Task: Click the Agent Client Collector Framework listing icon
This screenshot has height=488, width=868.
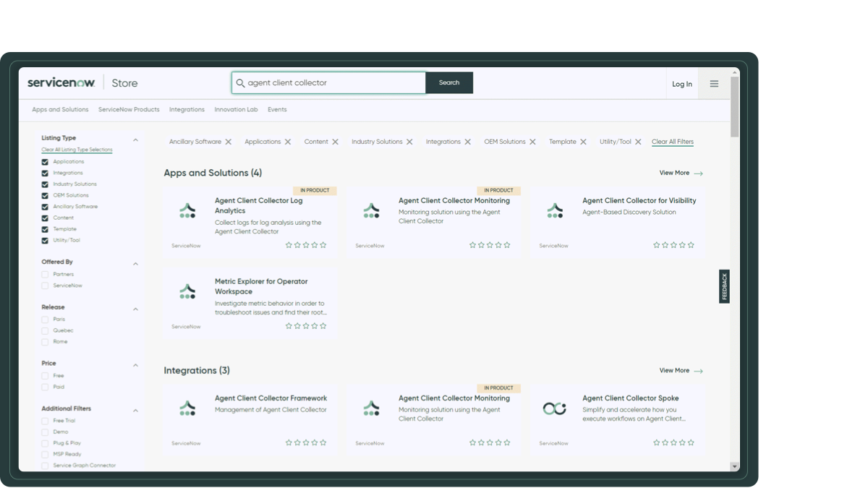Action: [x=186, y=408]
